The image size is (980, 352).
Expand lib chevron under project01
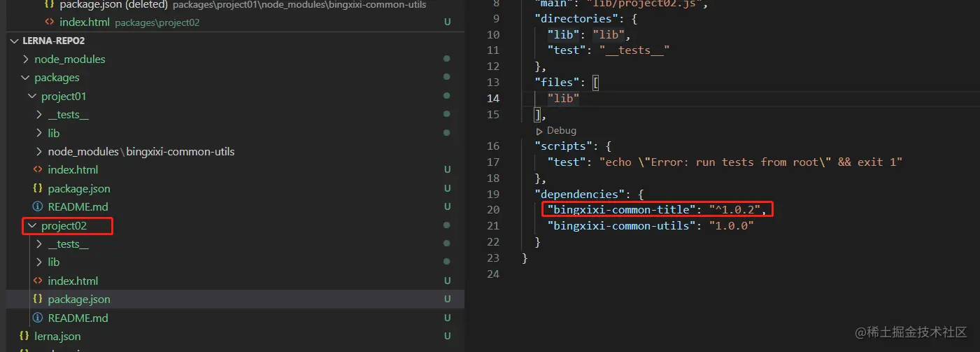point(40,133)
